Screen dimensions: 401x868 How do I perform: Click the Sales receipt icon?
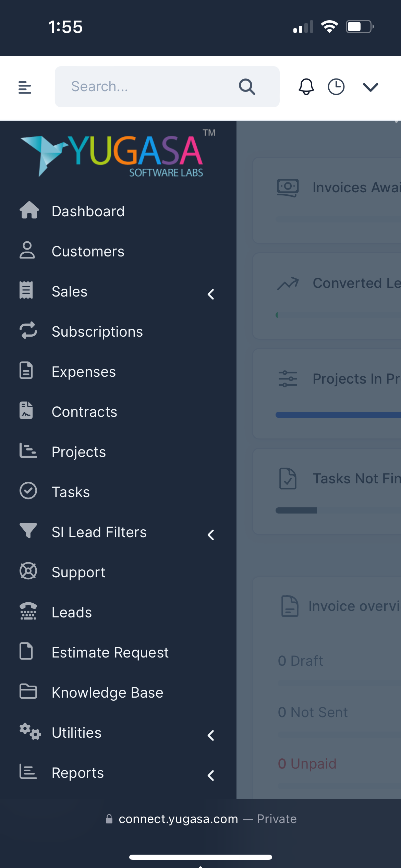pos(26,290)
